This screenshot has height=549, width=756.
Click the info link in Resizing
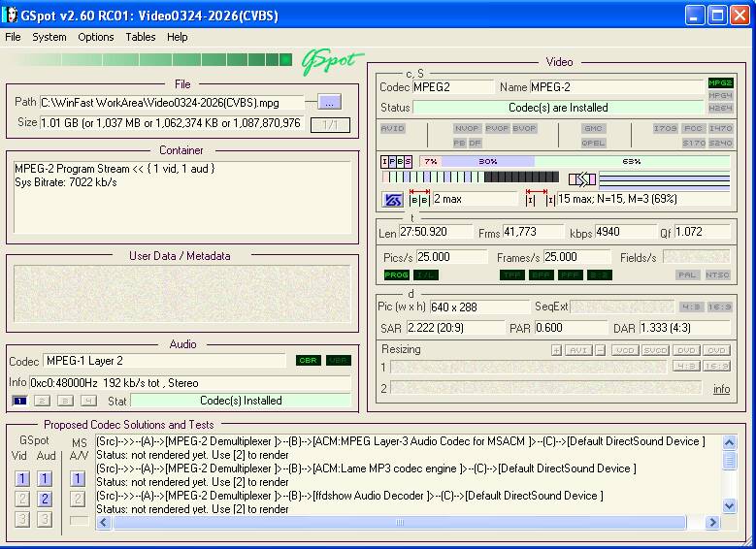[721, 389]
